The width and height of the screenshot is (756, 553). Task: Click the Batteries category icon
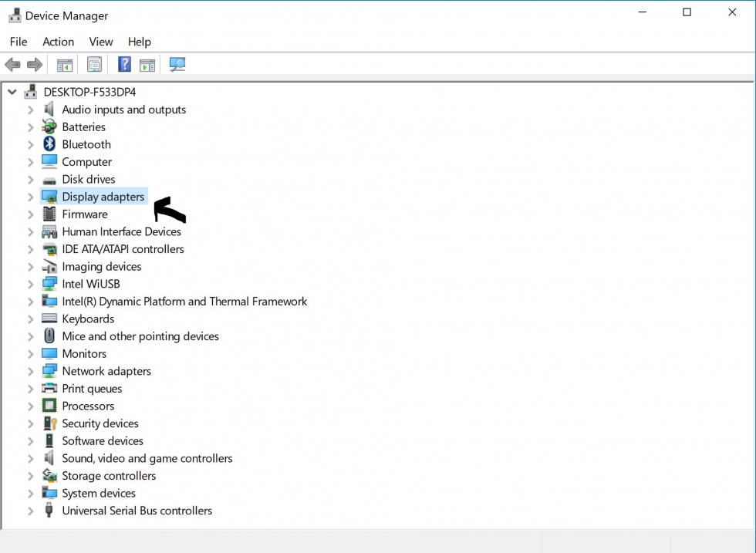click(x=49, y=126)
